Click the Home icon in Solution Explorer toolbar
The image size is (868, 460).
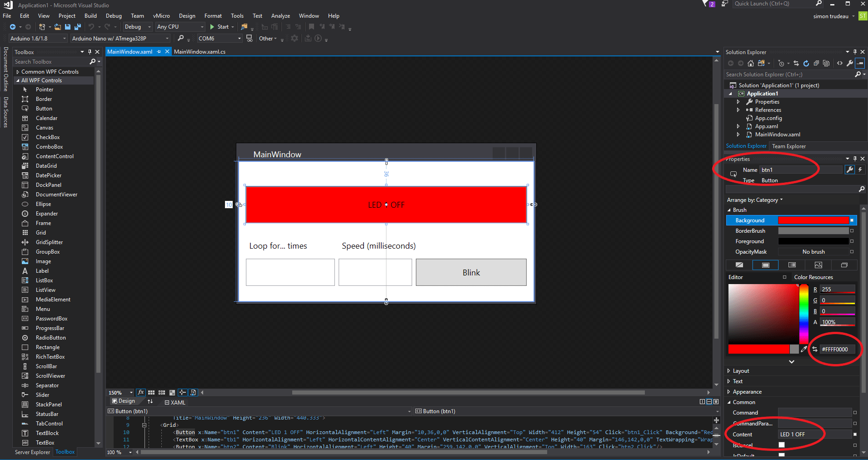pyautogui.click(x=751, y=63)
